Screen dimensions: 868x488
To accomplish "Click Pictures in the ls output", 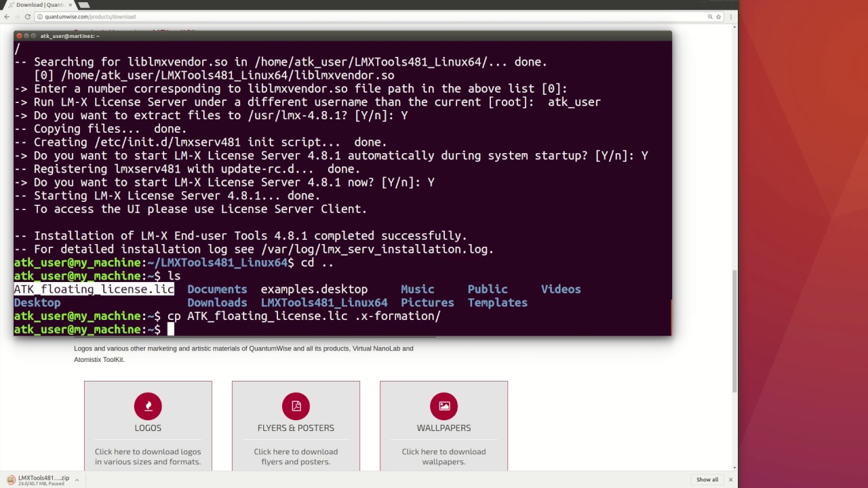I will point(427,303).
